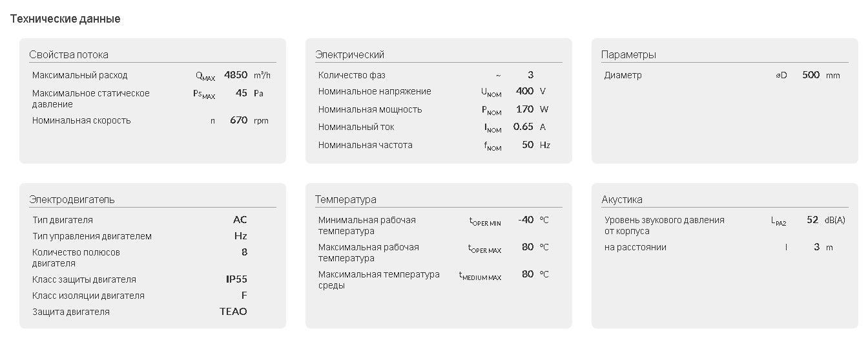Click the Диаметр 500 value
Screen dimensions: 868x346
coord(811,75)
